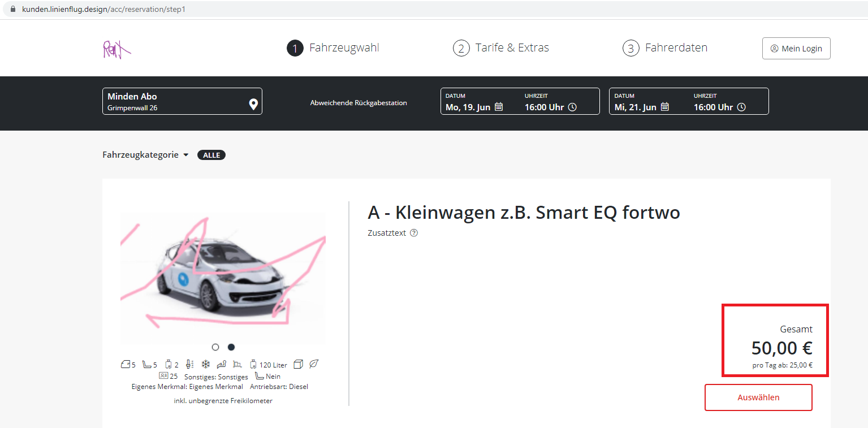Screen dimensions: 868x428
Task: Open calendar icon next to Mo, 19. Jun
Action: pos(499,107)
